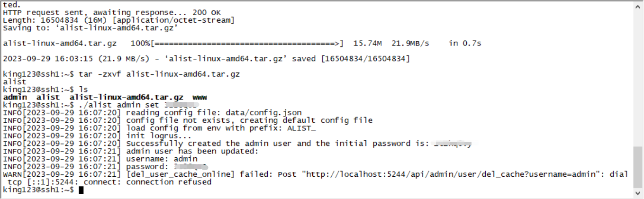Click the bold www directory name
The image size is (644, 199).
[x=200, y=97]
